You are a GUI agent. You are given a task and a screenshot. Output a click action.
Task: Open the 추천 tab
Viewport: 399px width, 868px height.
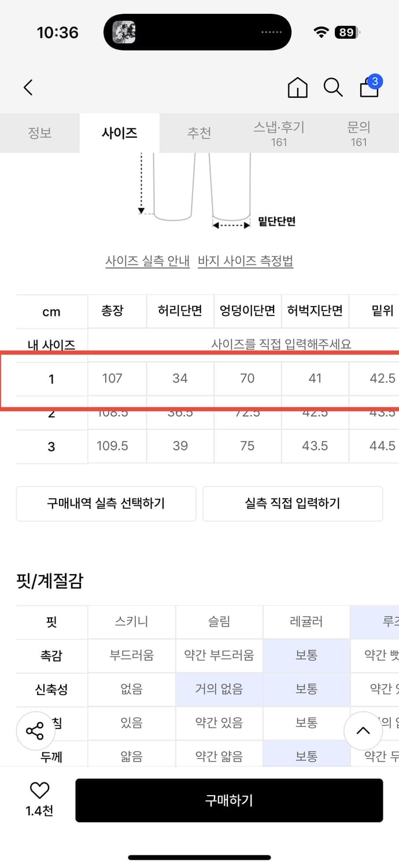pyautogui.click(x=199, y=133)
